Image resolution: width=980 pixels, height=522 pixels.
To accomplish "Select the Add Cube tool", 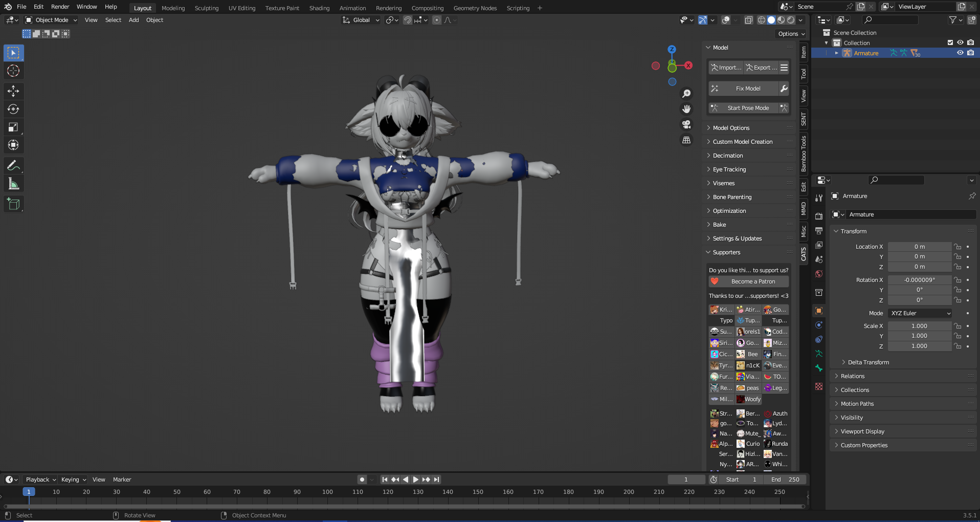I will (13, 204).
